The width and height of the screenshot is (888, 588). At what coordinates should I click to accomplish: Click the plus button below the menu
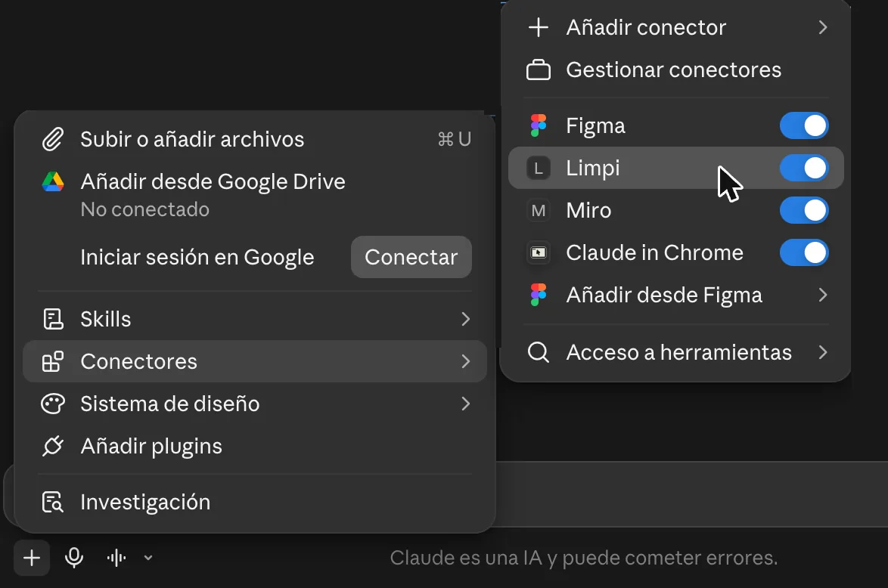pyautogui.click(x=32, y=558)
